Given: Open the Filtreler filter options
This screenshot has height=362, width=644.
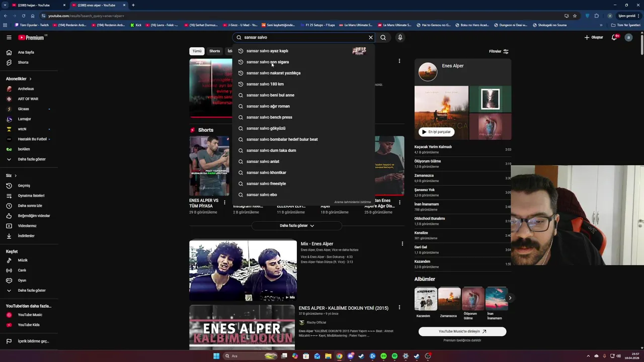Looking at the screenshot, I should [499, 51].
